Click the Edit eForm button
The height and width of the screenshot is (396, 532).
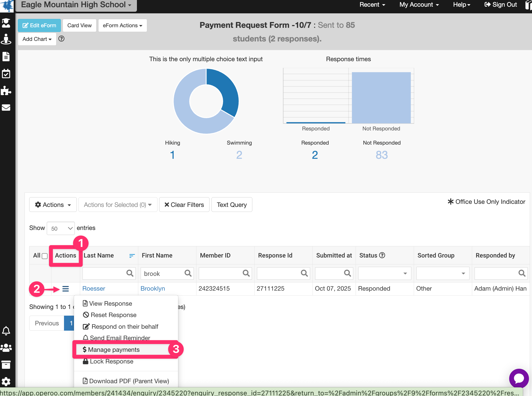[39, 25]
